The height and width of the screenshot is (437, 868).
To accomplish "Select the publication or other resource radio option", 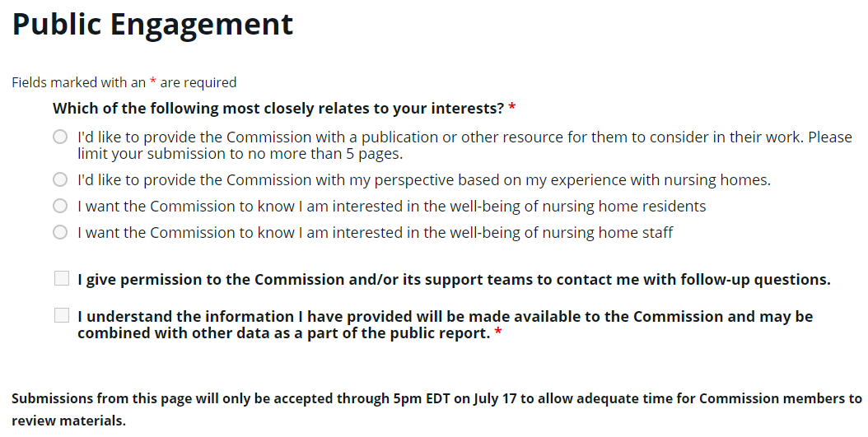I will pos(60,137).
